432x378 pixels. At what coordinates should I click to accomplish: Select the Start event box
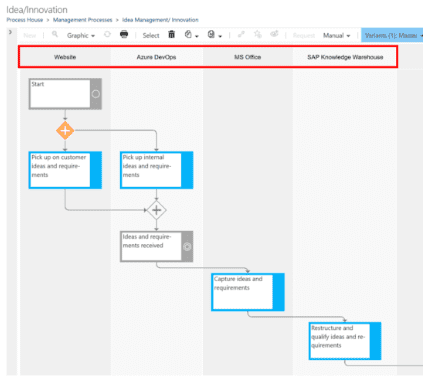pyautogui.click(x=65, y=94)
